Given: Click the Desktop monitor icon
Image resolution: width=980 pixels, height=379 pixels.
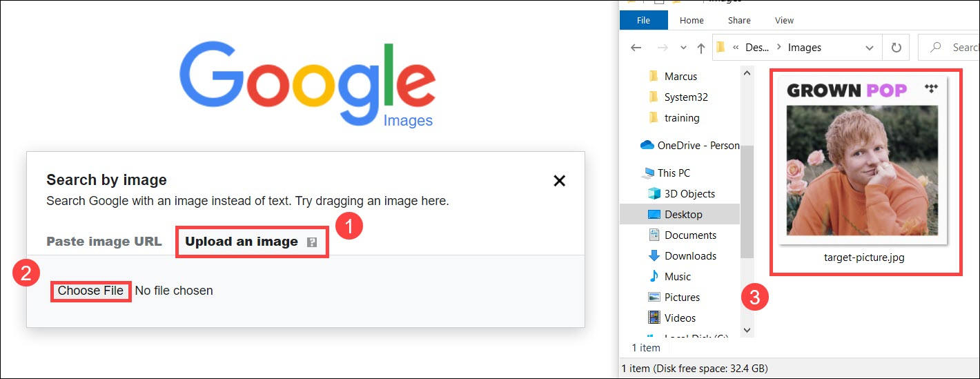Looking at the screenshot, I should click(654, 215).
